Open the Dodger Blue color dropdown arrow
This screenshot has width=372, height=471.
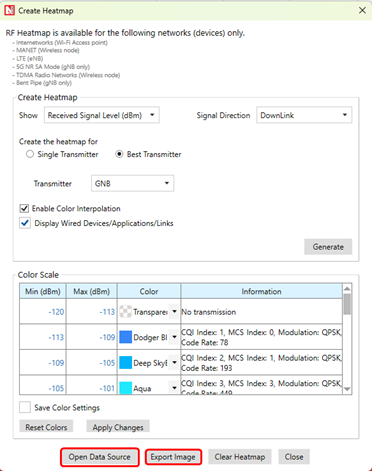(x=174, y=337)
